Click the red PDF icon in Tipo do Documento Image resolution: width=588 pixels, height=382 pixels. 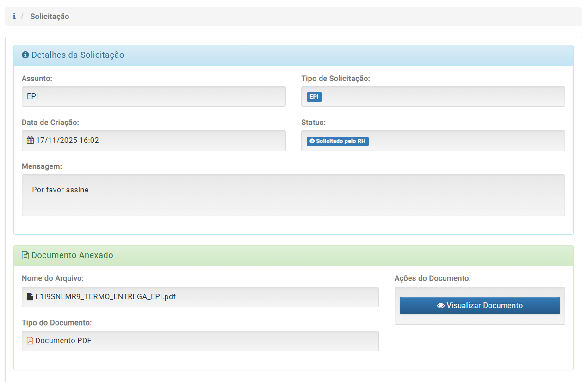coord(30,341)
